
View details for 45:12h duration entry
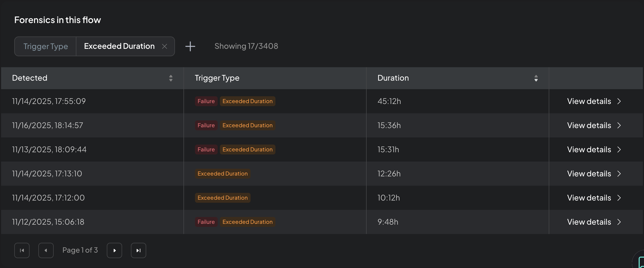pyautogui.click(x=589, y=101)
